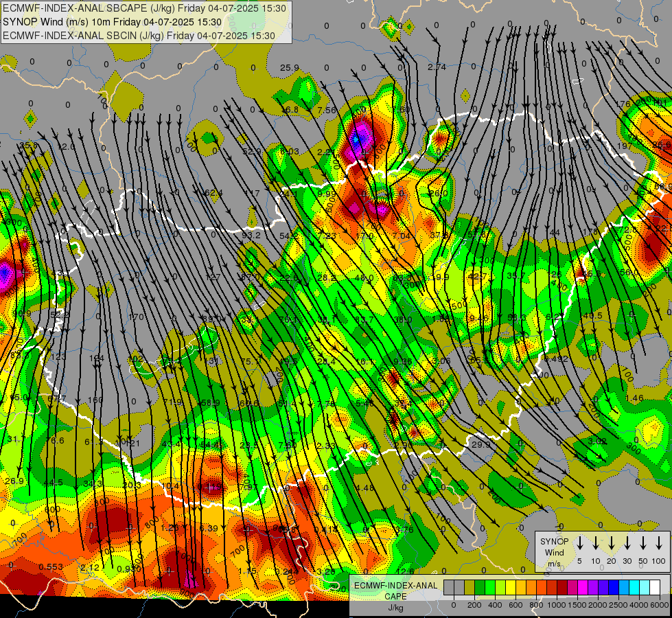The image size is (672, 618).
Task: Click the 30 m/s wind arrow in SYNOP legend
Action: click(627, 542)
